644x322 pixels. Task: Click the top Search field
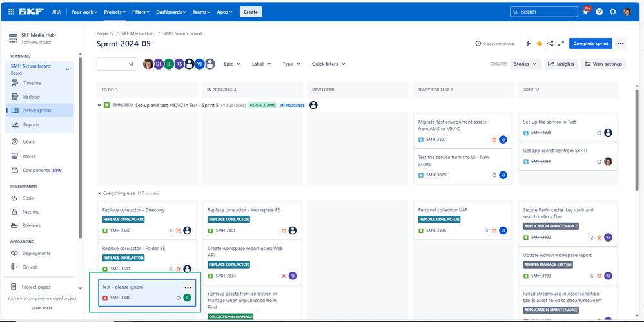click(544, 12)
